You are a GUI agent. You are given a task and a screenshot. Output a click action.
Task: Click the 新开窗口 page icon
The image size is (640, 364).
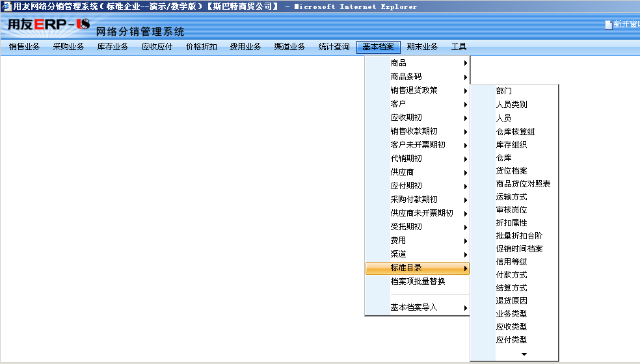click(608, 25)
